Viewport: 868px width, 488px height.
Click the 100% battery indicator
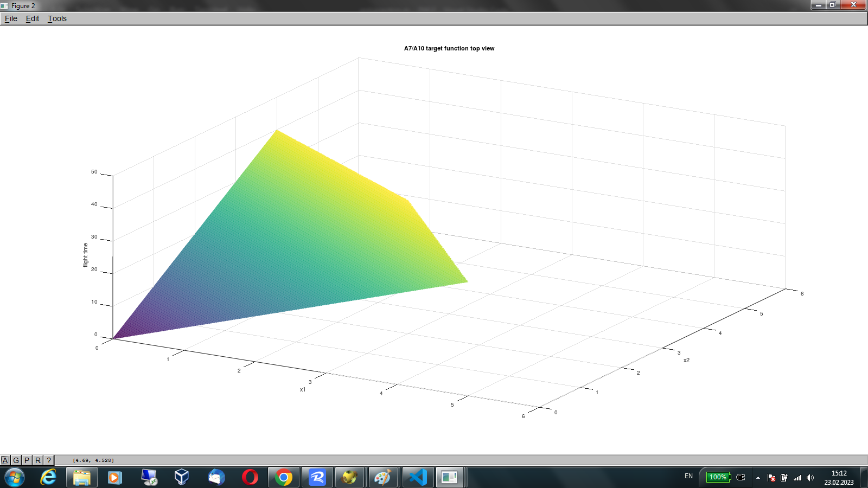click(x=718, y=477)
